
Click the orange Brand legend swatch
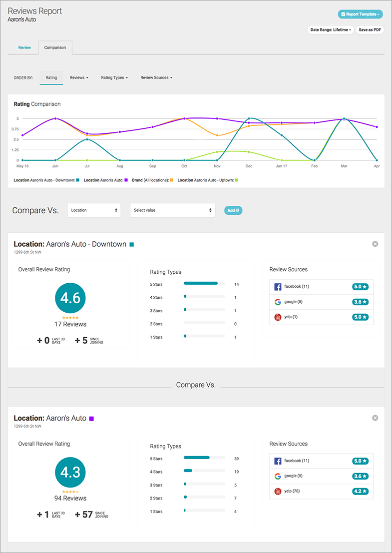(172, 180)
